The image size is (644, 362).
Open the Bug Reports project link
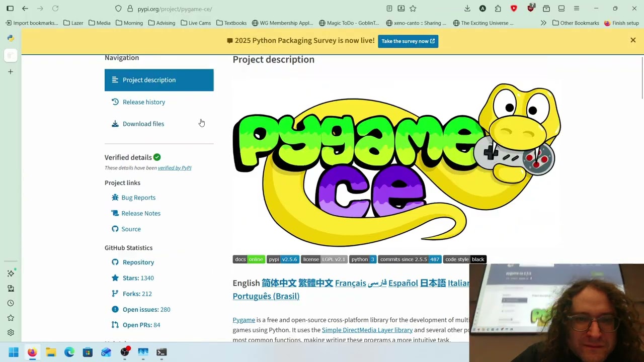pos(138,198)
